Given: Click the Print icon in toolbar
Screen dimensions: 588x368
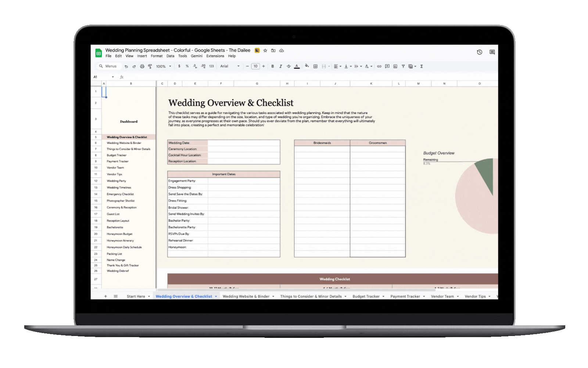Looking at the screenshot, I should 142,67.
